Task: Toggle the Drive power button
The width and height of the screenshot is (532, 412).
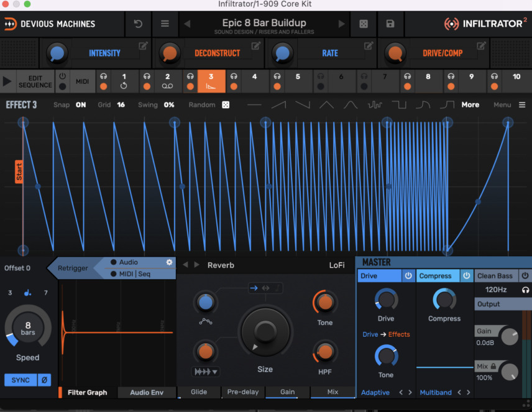Action: tap(408, 275)
